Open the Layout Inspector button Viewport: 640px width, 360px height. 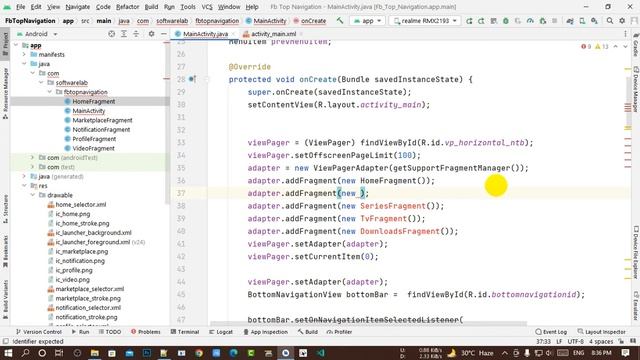click(x=602, y=332)
